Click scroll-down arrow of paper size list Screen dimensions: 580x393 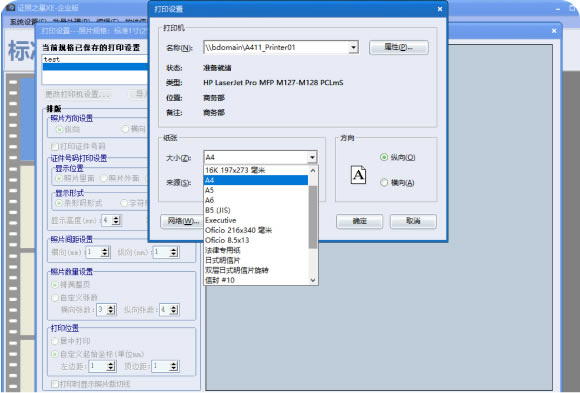(x=313, y=280)
